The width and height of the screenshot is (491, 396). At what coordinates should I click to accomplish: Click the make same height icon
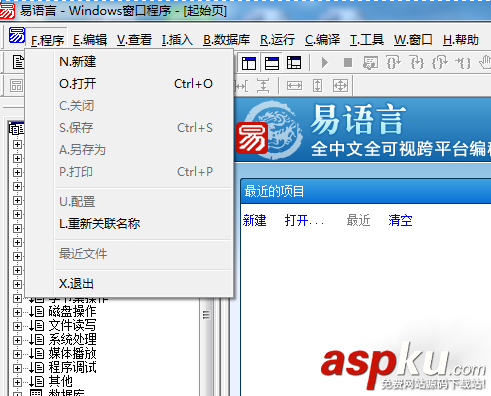pos(317,86)
